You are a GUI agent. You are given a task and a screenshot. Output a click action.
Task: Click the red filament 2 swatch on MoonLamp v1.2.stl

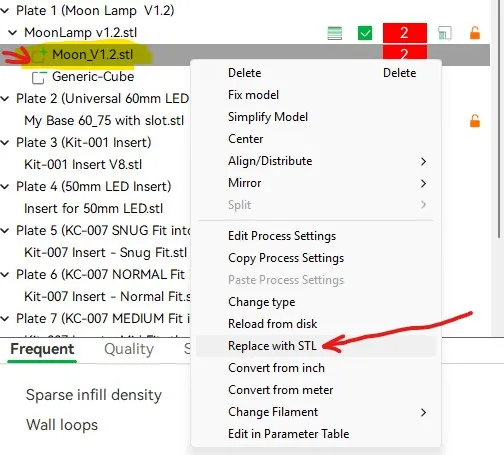click(x=405, y=33)
